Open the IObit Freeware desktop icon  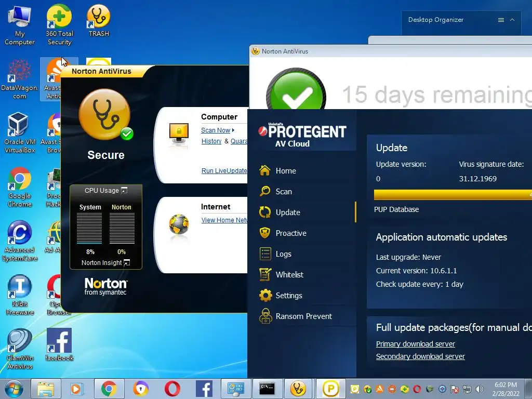[19, 295]
